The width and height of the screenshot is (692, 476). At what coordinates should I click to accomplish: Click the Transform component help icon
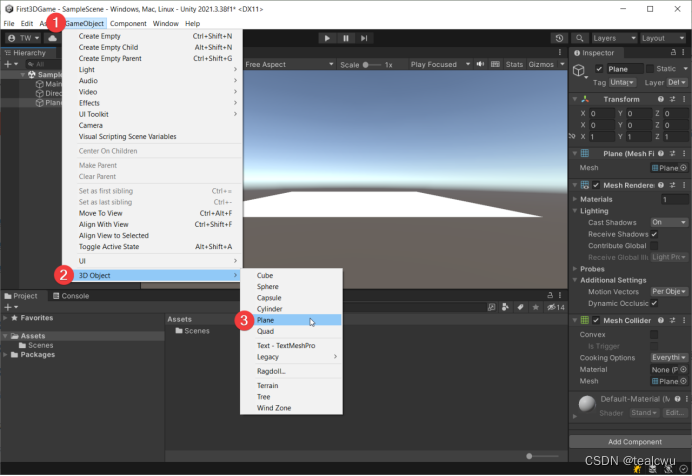point(661,99)
